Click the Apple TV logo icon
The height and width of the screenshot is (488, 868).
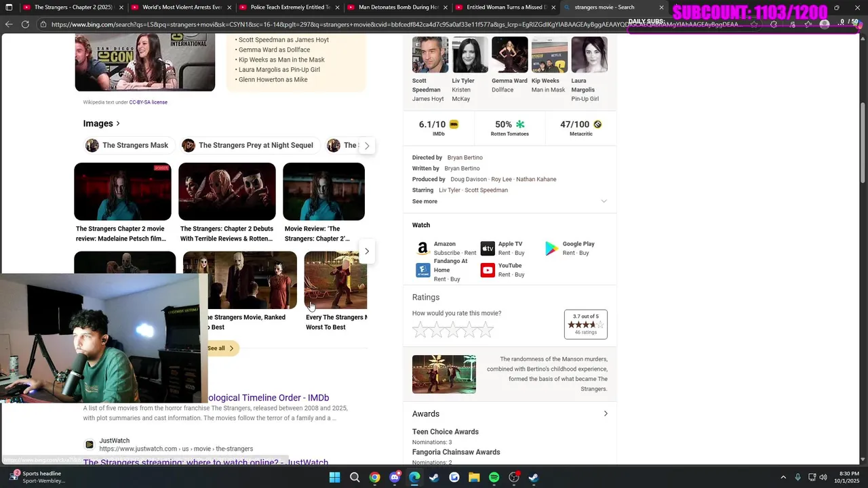(488, 249)
